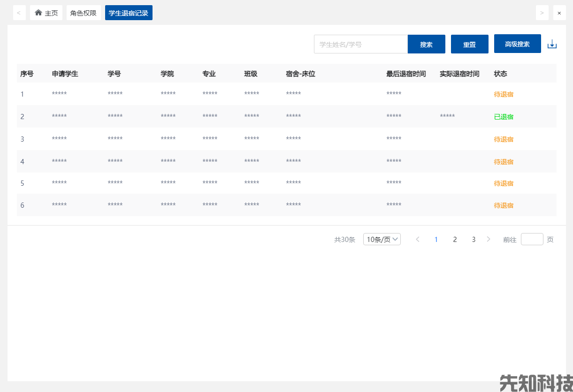Click row 2 实际退宿时间 cell

tap(447, 116)
